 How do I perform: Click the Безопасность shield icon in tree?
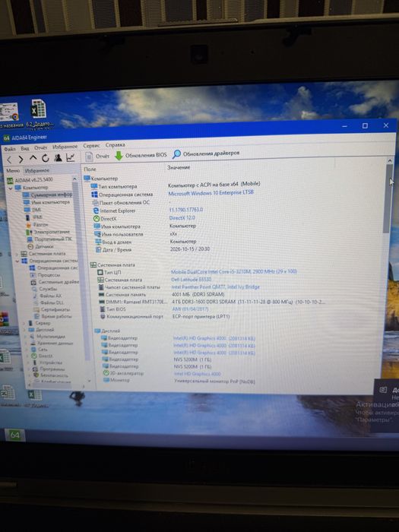[x=36, y=375]
